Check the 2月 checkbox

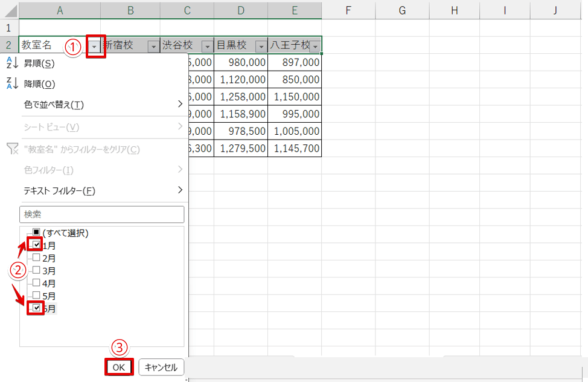point(36,257)
